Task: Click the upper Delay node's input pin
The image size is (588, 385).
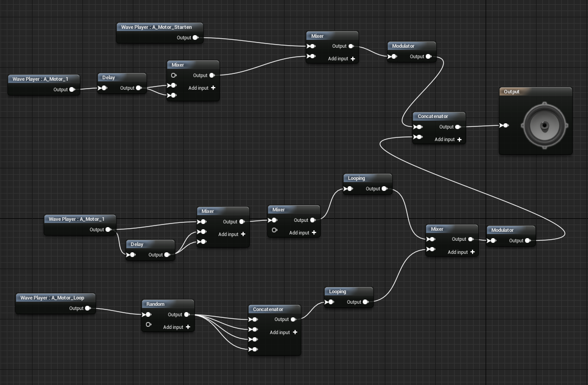Action: click(x=103, y=88)
